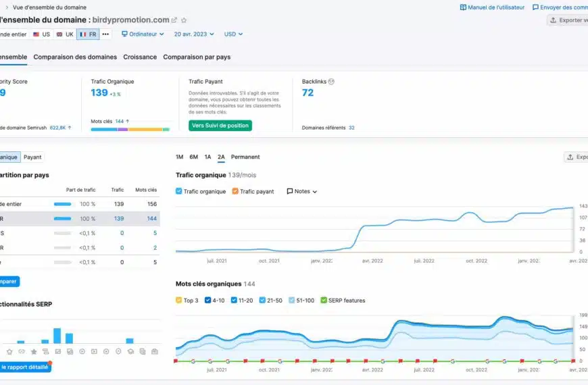Viewport: 588px width, 385px height.
Task: Click the Backlinks info globe icon
Action: [x=331, y=82]
